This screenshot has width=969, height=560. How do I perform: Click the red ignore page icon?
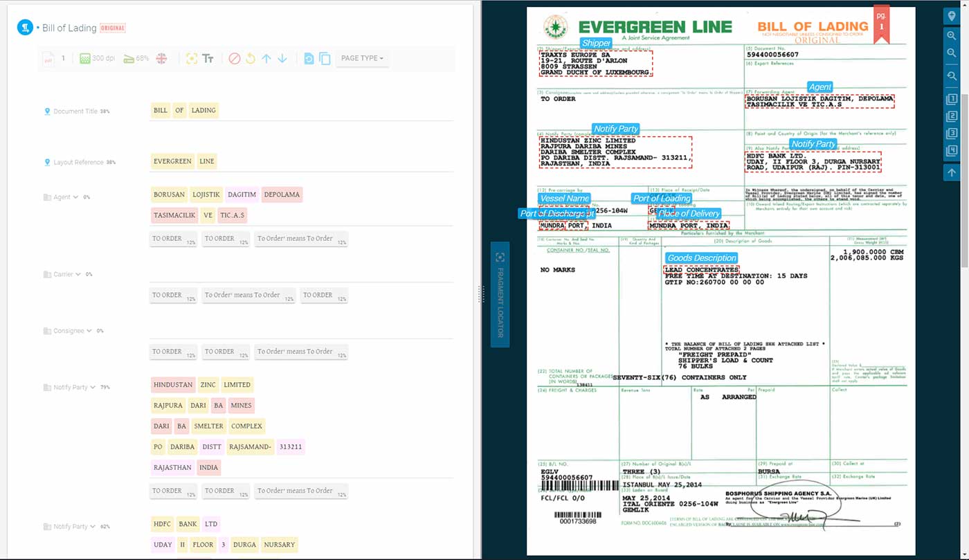(x=235, y=59)
